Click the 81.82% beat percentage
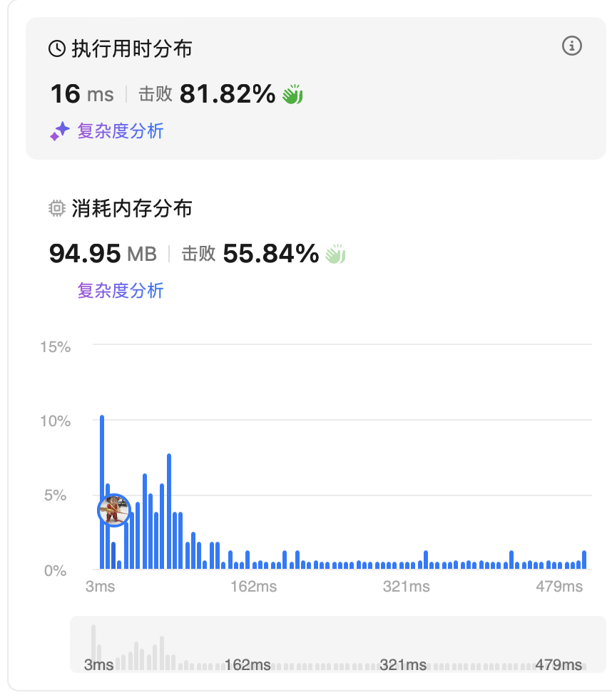The height and width of the screenshot is (700, 612). 228,94
